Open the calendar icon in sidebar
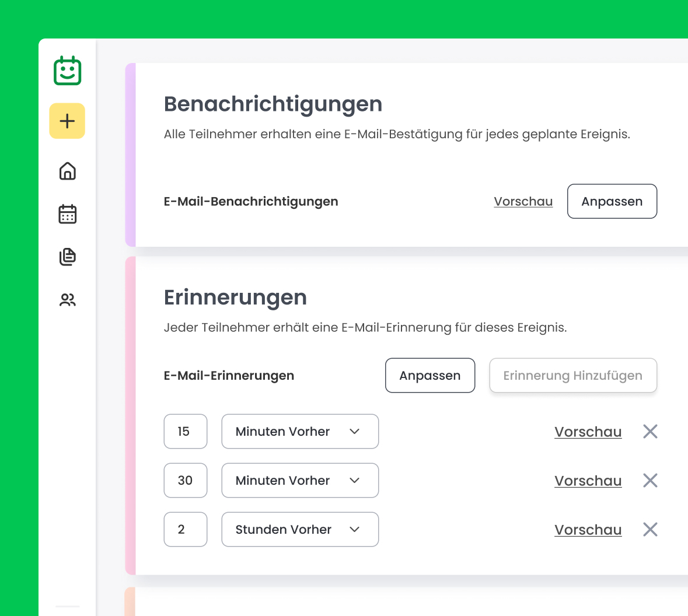Screen dimensions: 688x616 tap(68, 214)
